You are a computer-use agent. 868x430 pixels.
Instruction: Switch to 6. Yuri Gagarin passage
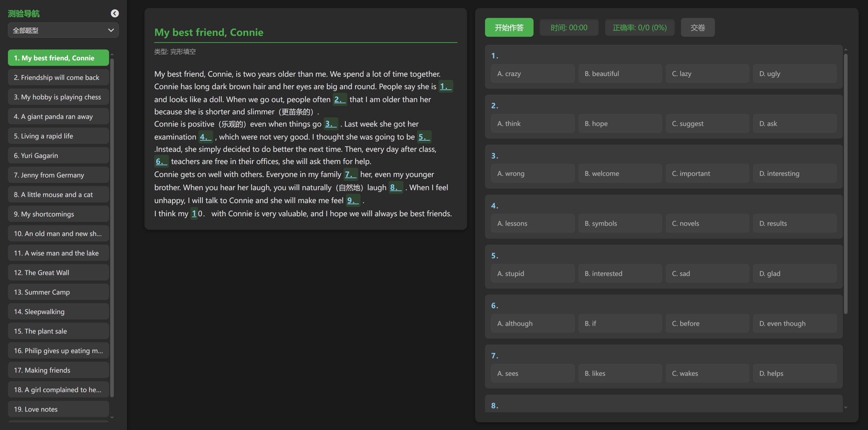[58, 155]
